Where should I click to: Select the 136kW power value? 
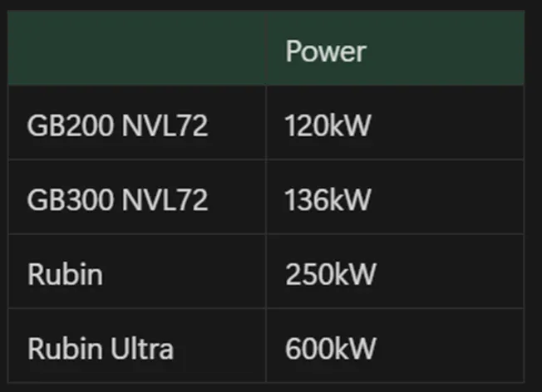click(328, 200)
